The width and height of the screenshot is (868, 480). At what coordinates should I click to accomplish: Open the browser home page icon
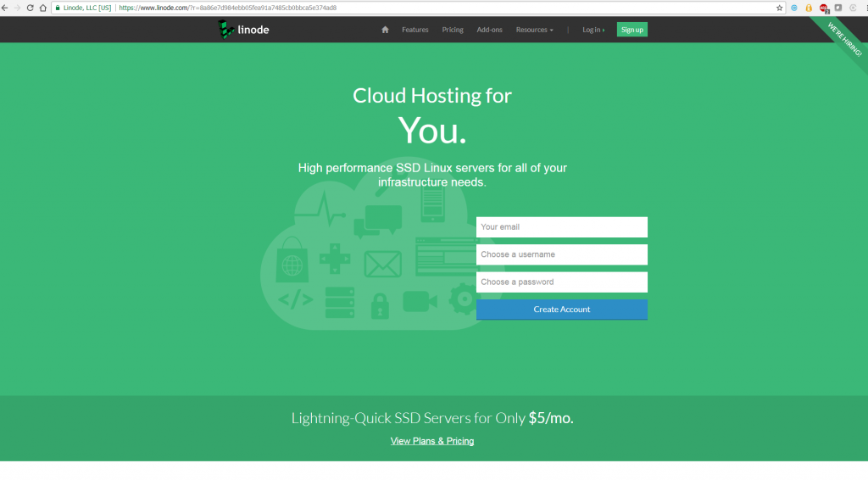coord(42,8)
